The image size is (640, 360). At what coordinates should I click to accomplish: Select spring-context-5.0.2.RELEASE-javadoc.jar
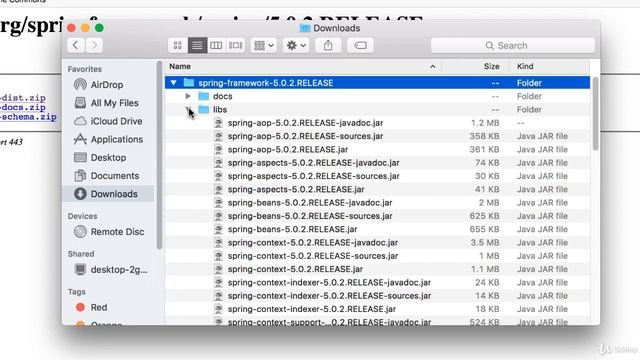[378, 242]
